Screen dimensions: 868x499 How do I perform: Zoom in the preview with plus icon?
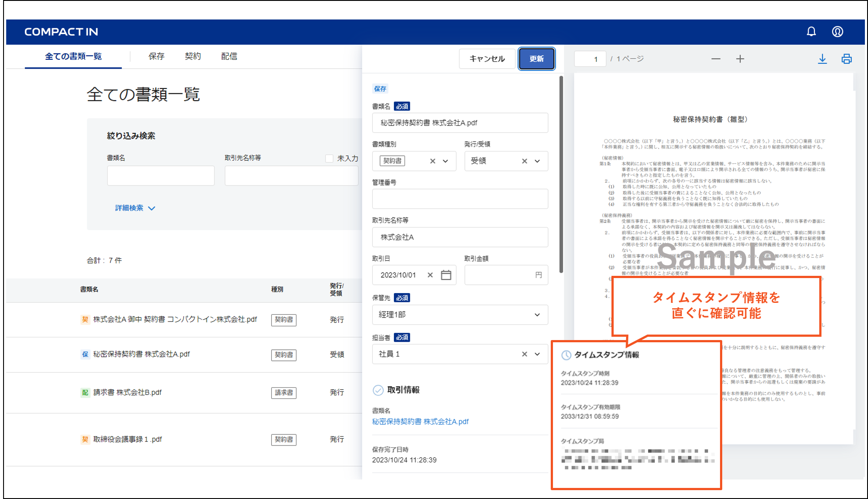click(x=740, y=59)
